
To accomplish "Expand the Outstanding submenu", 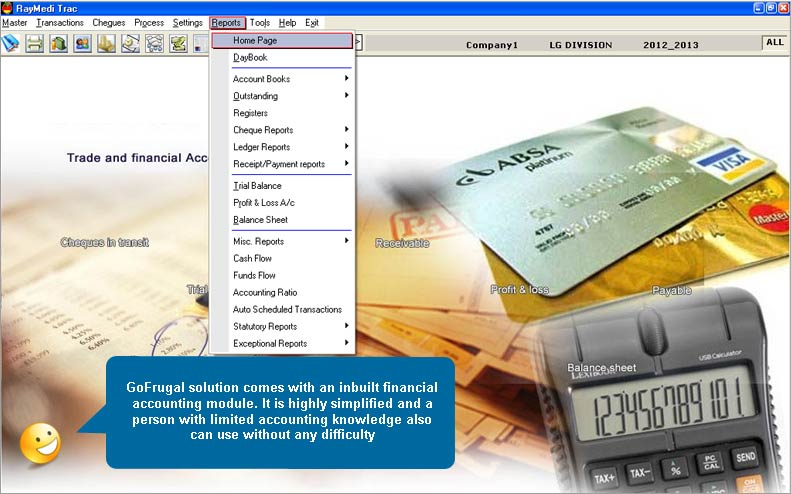I will (x=282, y=96).
